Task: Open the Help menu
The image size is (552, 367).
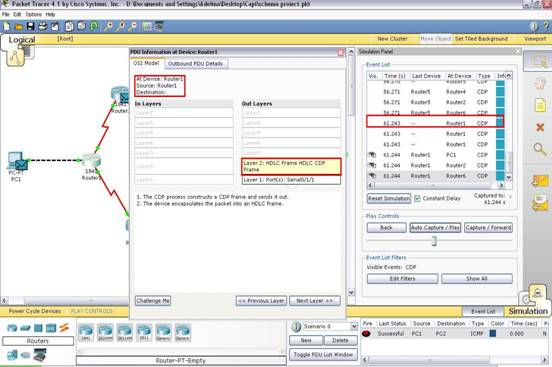Action: click(50, 14)
